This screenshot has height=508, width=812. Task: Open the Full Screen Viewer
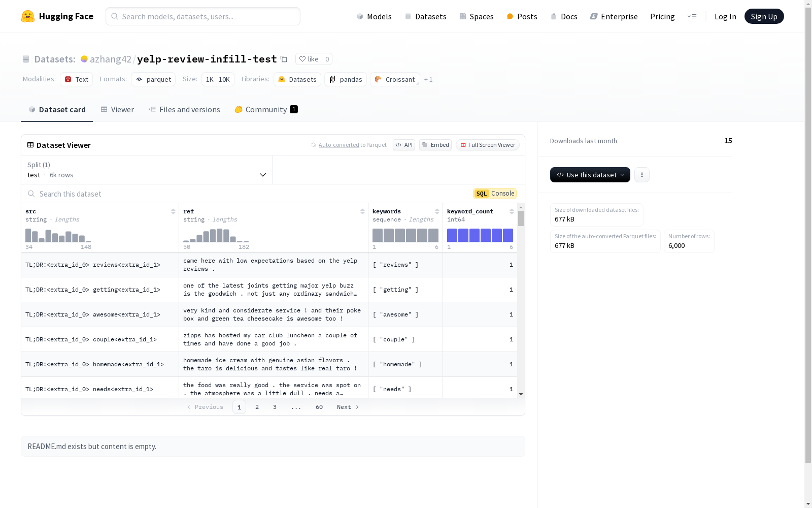click(x=487, y=145)
